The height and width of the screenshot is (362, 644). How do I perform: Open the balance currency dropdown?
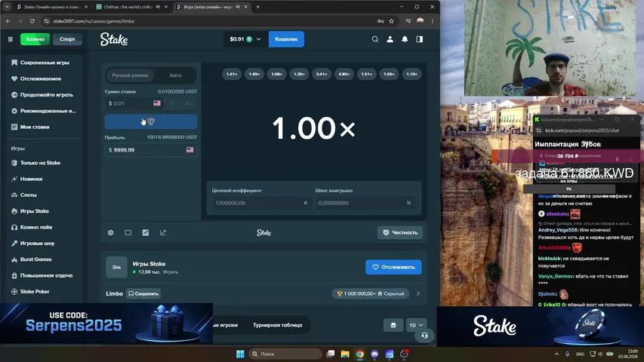245,39
